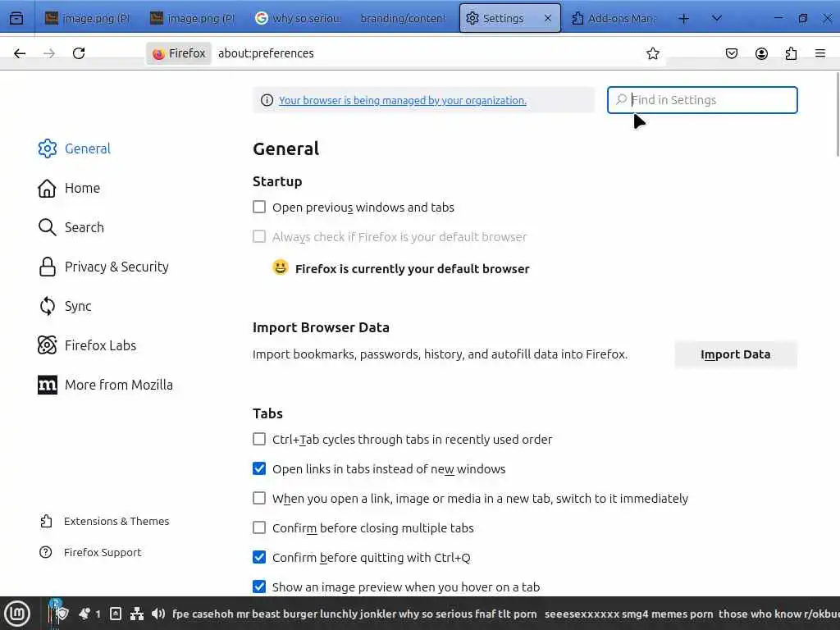Switch to the branding/content tab
Screen dimensions: 840x630
[402, 18]
